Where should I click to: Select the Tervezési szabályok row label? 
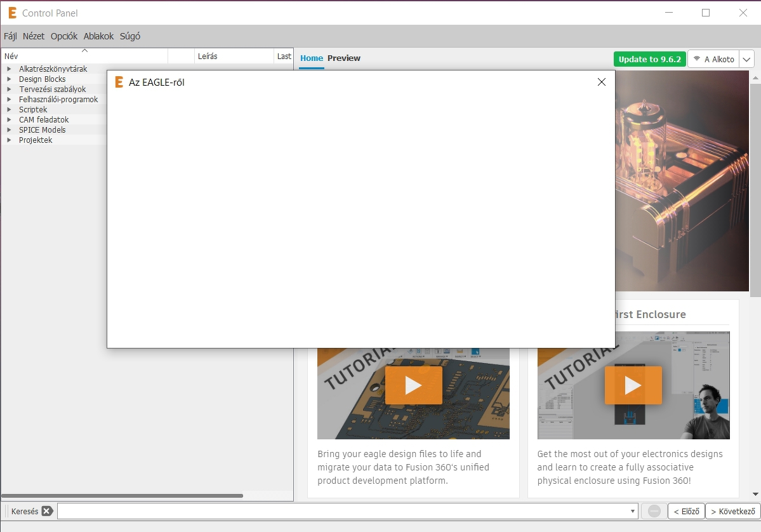click(53, 90)
